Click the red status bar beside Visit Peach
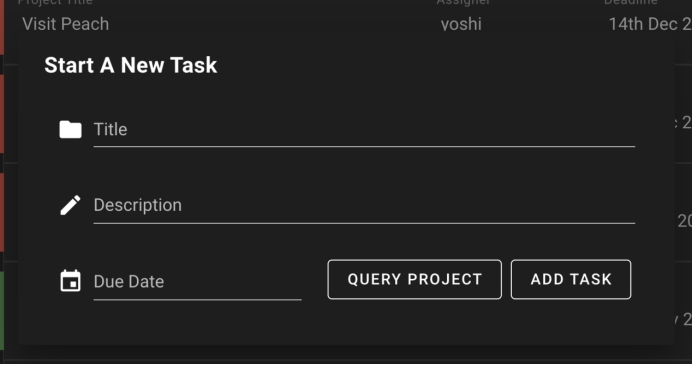Screen dimensions: 692x365 [x=2, y=27]
